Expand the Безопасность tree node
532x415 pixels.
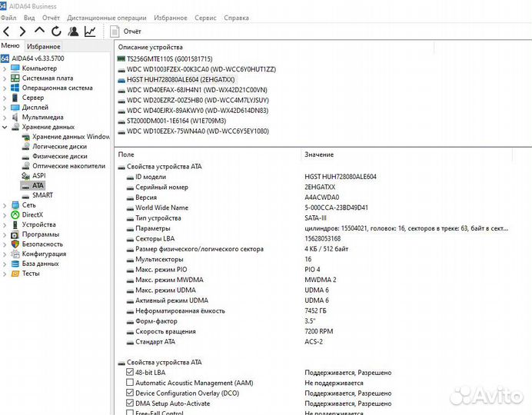(x=5, y=245)
